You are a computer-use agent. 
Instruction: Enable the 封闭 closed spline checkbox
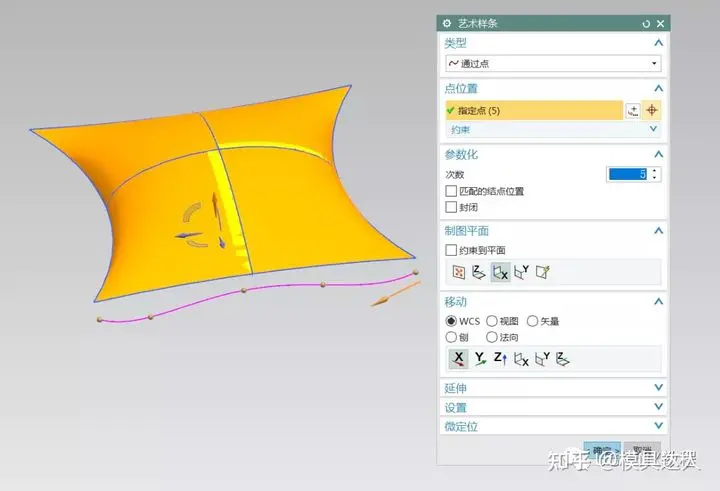coord(451,207)
